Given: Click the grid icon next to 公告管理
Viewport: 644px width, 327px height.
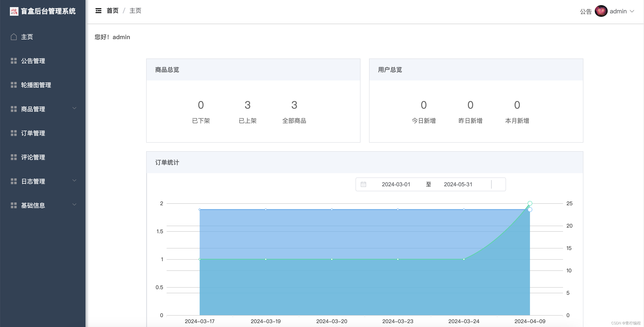Looking at the screenshot, I should click(14, 61).
